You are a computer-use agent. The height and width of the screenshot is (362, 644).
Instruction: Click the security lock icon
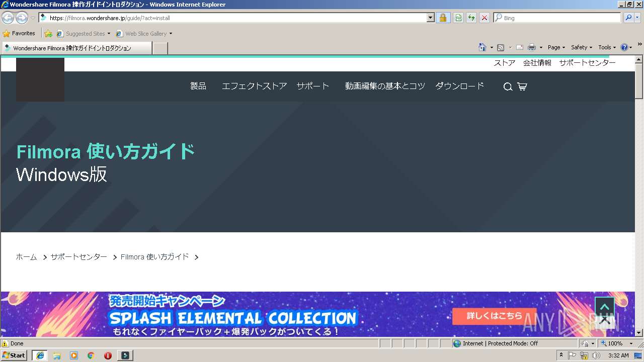[x=443, y=18]
